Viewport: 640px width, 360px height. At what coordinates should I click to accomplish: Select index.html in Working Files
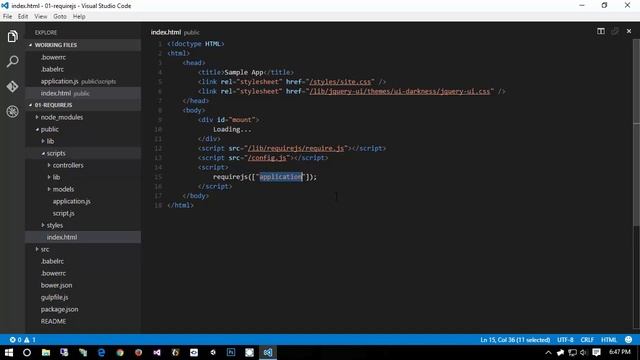point(83,93)
